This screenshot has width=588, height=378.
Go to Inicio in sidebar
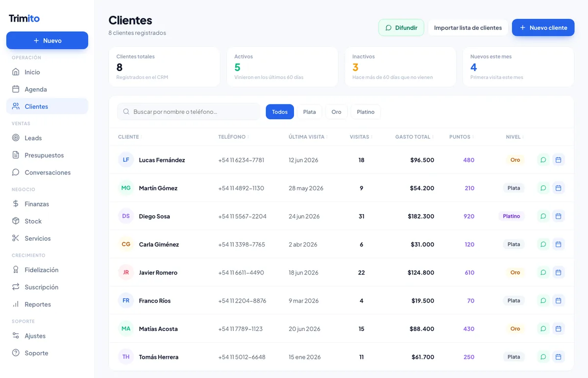click(x=47, y=72)
